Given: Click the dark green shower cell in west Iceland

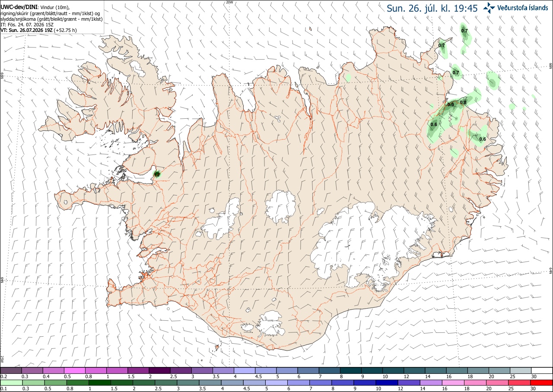Looking at the screenshot, I should pyautogui.click(x=157, y=174).
